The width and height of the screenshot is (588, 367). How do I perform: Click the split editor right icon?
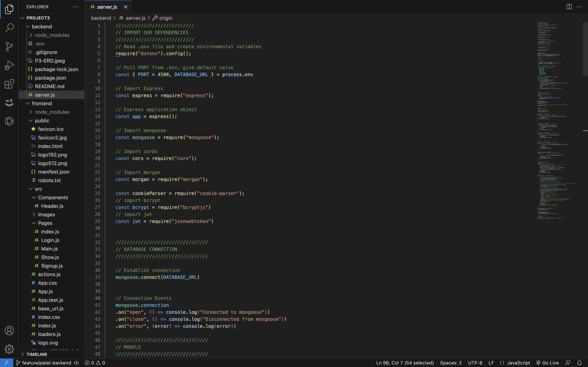tap(569, 7)
